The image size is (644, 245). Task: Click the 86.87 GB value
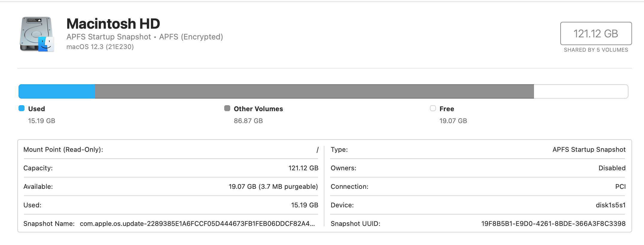(248, 121)
